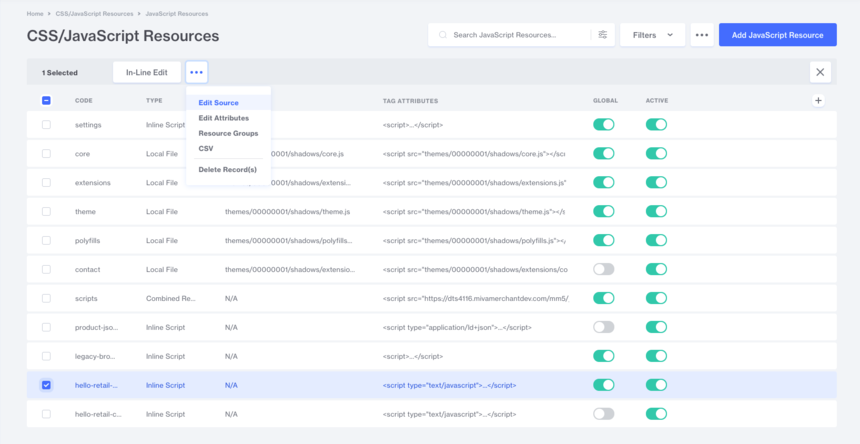The image size is (860, 444).
Task: Enable Global switch for product-json row
Action: click(x=603, y=327)
